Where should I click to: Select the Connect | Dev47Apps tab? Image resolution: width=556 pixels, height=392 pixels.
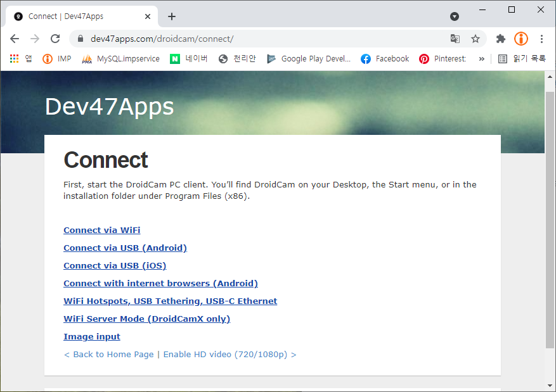click(x=82, y=16)
